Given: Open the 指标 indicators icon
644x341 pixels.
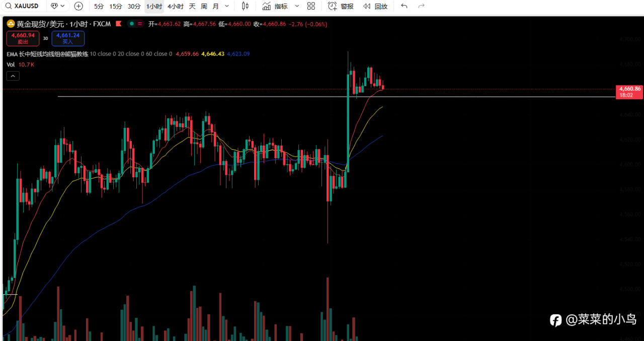Looking at the screenshot, I should coord(266,6).
